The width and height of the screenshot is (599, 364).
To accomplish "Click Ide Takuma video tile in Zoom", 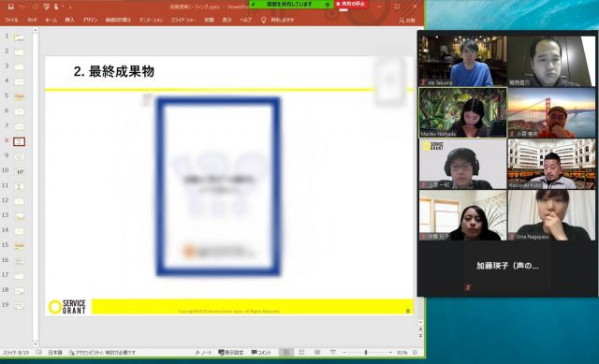I will pyautogui.click(x=462, y=61).
